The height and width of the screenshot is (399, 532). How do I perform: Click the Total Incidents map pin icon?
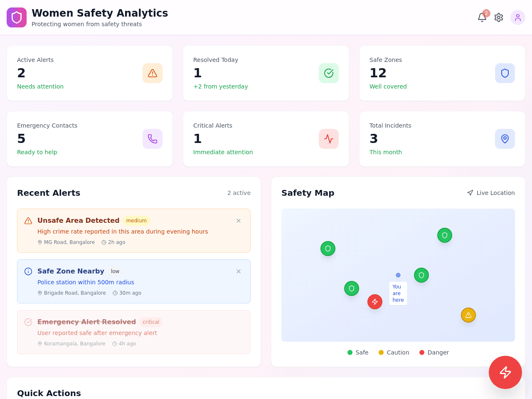click(505, 139)
